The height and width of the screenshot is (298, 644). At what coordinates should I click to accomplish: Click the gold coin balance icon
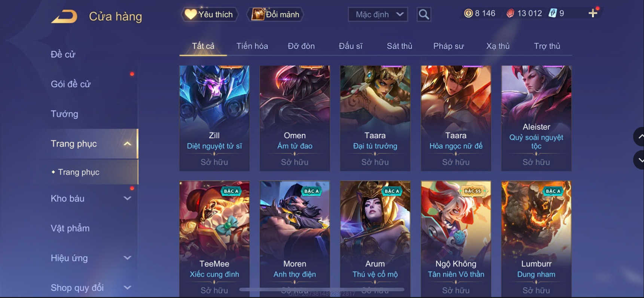click(468, 13)
